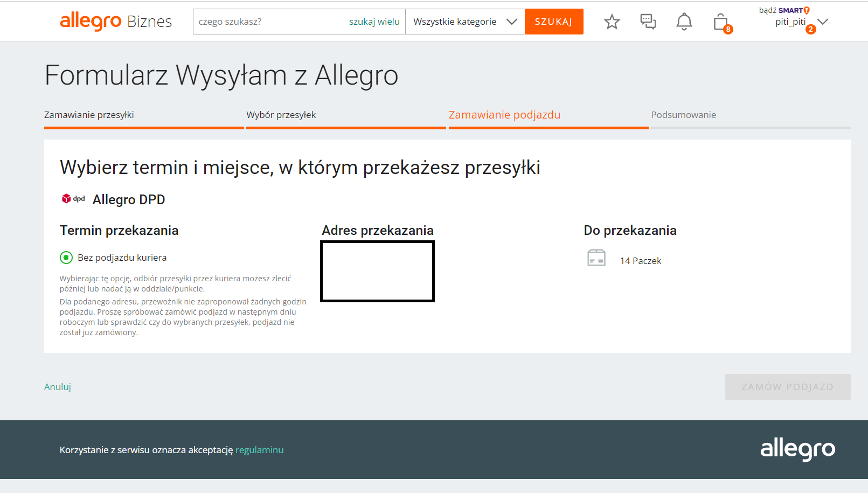Click the ZAMÓW PODJAZD button
Viewport: 868px width, 493px height.
(x=787, y=387)
